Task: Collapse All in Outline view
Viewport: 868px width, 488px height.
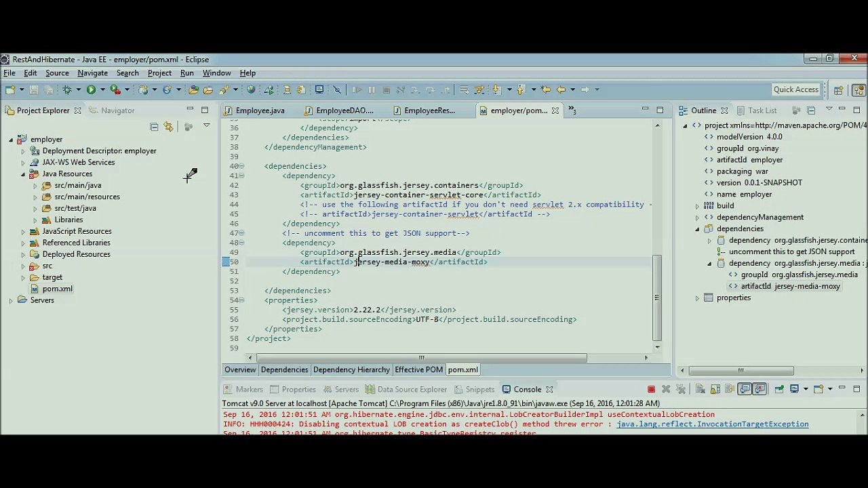Action: (811, 110)
